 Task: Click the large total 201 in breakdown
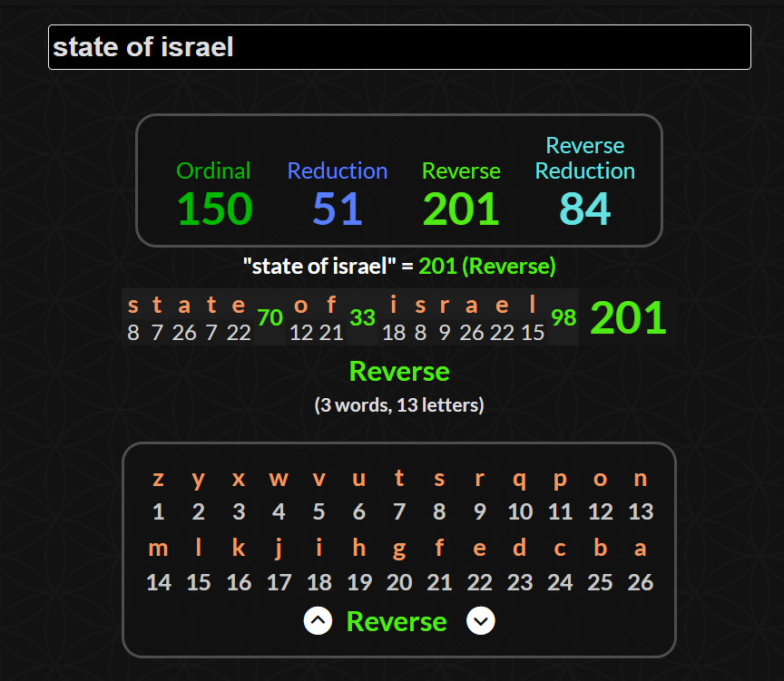pos(628,317)
